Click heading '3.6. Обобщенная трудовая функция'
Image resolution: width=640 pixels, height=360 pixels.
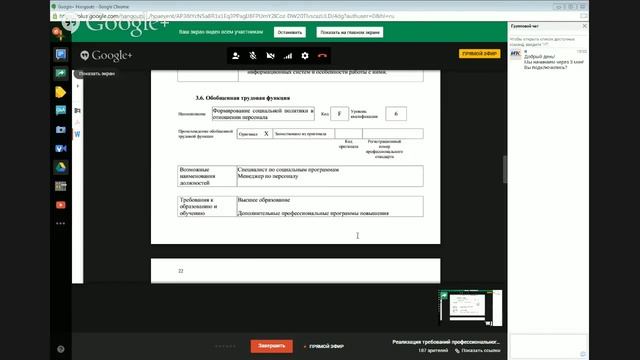coord(242,98)
